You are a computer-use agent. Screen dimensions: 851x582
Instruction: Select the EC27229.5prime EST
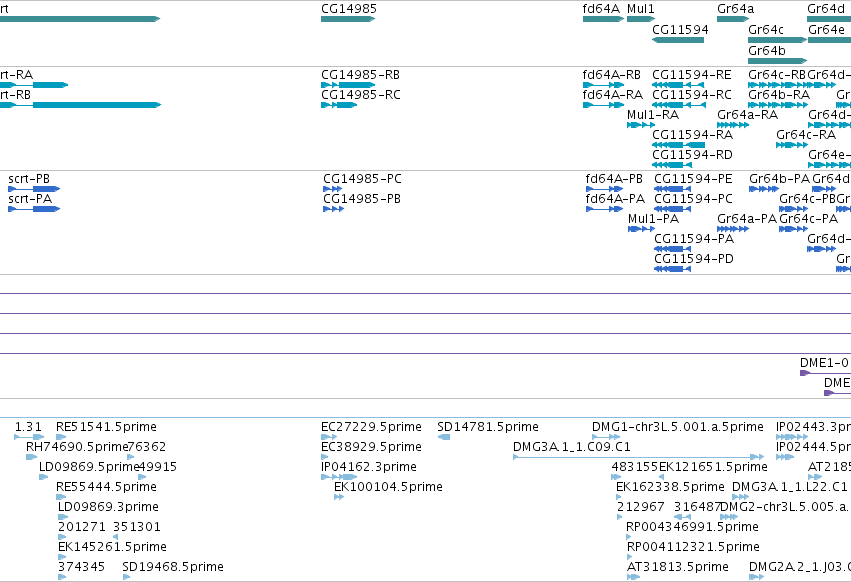click(329, 437)
